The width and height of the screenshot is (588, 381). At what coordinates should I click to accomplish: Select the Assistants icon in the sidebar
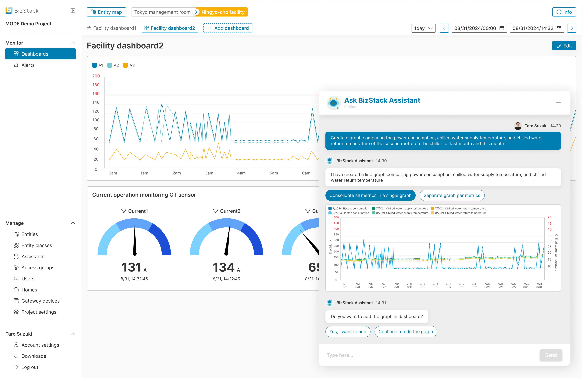coord(16,256)
